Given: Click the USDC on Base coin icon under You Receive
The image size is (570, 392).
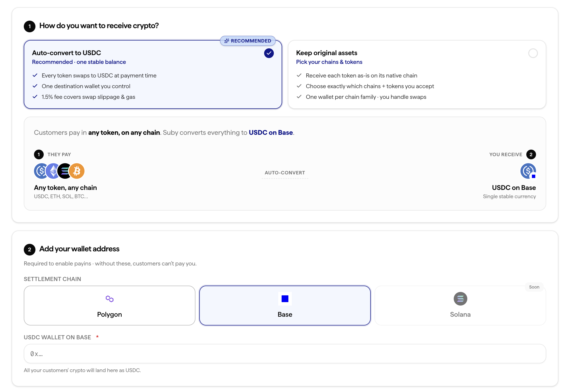Looking at the screenshot, I should [x=528, y=171].
